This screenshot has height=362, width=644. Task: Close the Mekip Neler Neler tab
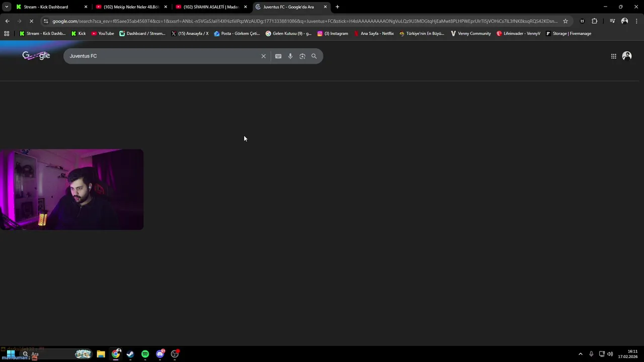[x=166, y=7]
